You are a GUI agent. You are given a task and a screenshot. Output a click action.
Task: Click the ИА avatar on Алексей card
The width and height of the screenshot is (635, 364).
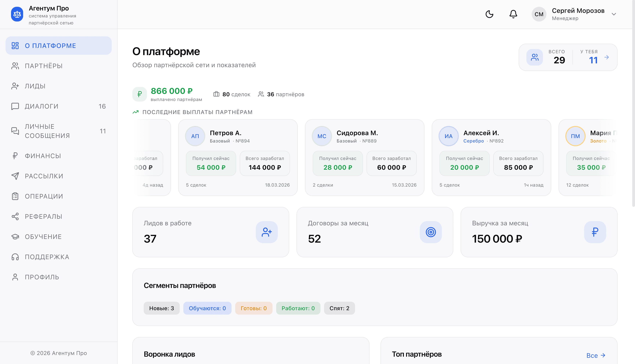[449, 136]
